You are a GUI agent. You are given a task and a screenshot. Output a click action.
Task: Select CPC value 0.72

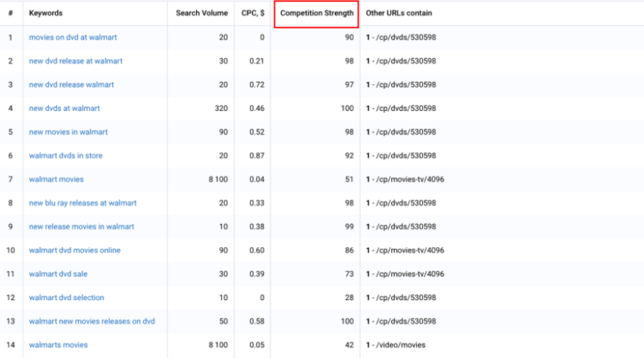click(257, 84)
